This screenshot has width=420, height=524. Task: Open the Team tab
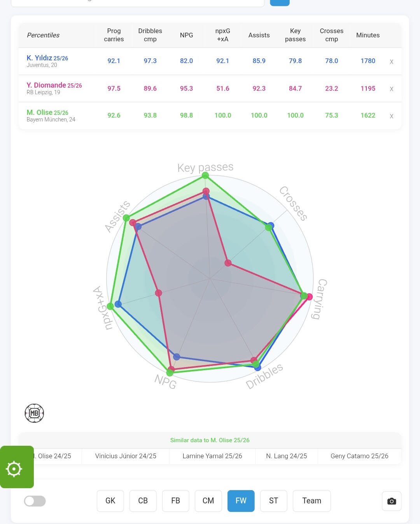tap(311, 501)
